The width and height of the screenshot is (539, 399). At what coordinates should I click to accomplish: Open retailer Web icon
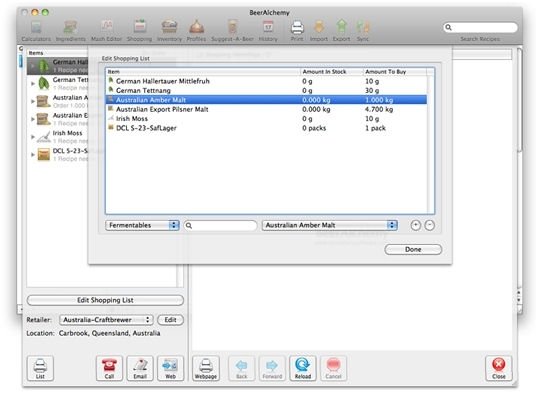(170, 368)
